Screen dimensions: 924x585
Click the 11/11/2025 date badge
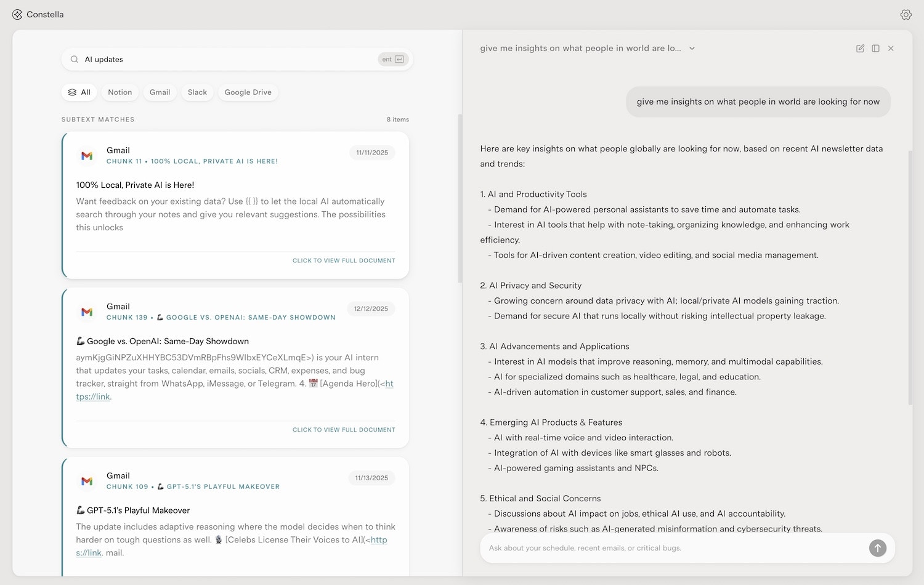[372, 153]
